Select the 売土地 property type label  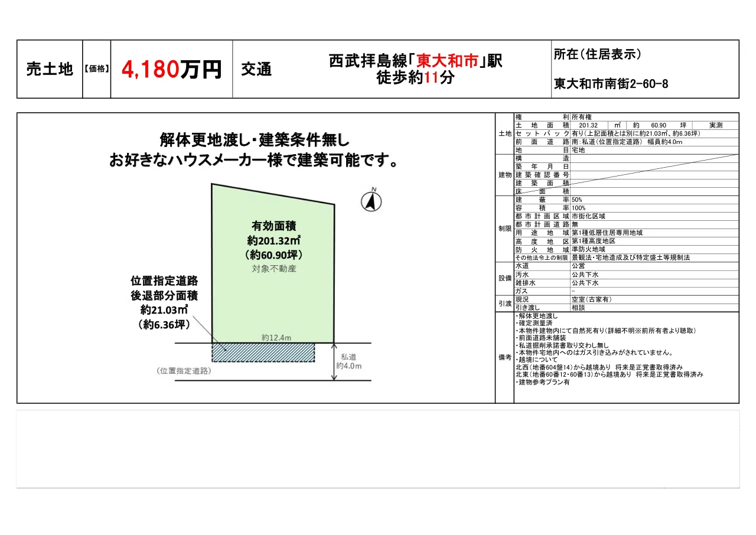click(x=49, y=67)
